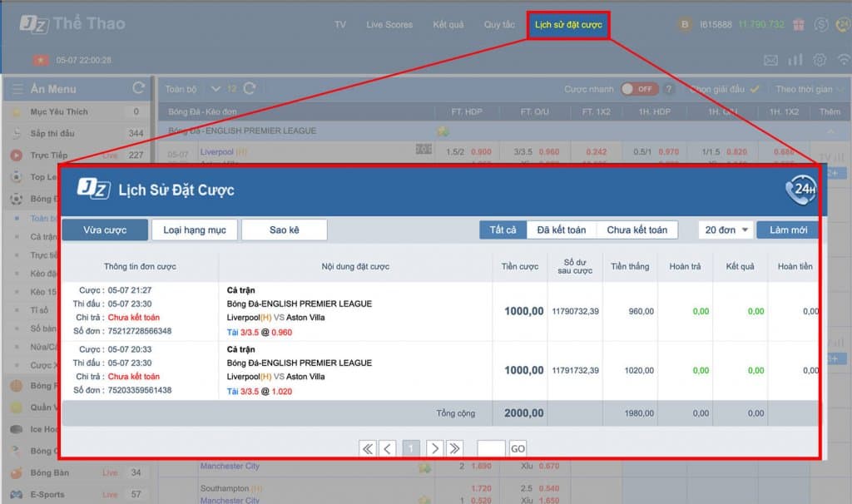Screen dimensions: 852x504
Task: Click the page number input beside GO
Action: [491, 447]
